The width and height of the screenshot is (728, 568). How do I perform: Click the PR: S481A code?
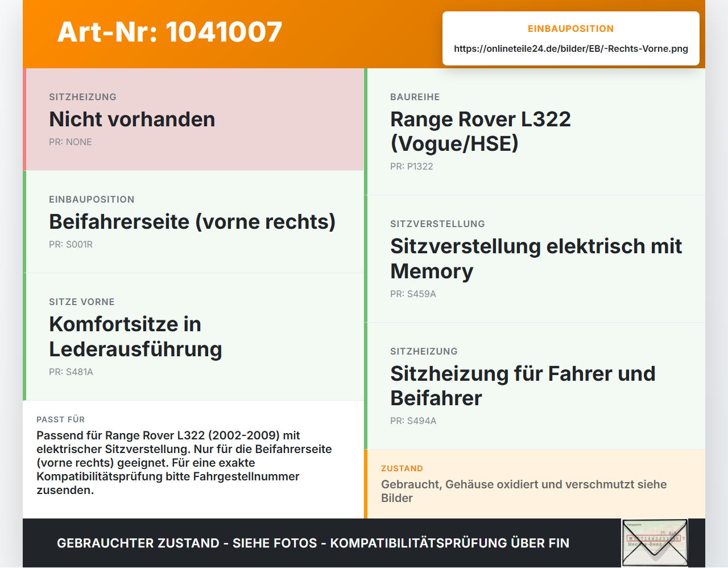click(x=71, y=372)
